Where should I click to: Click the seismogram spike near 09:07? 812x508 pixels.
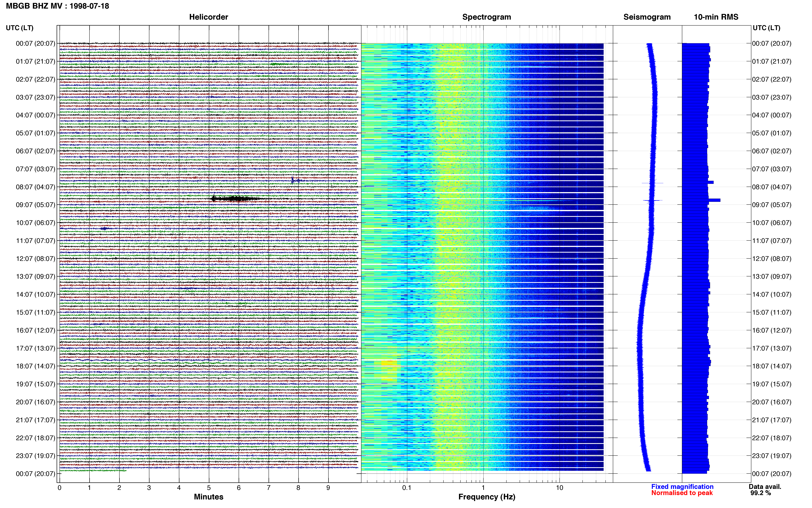pyautogui.click(x=652, y=201)
